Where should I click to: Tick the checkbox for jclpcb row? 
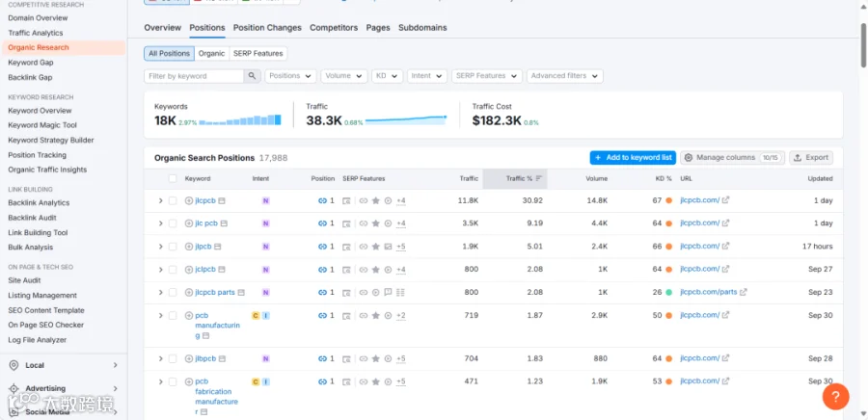173,269
